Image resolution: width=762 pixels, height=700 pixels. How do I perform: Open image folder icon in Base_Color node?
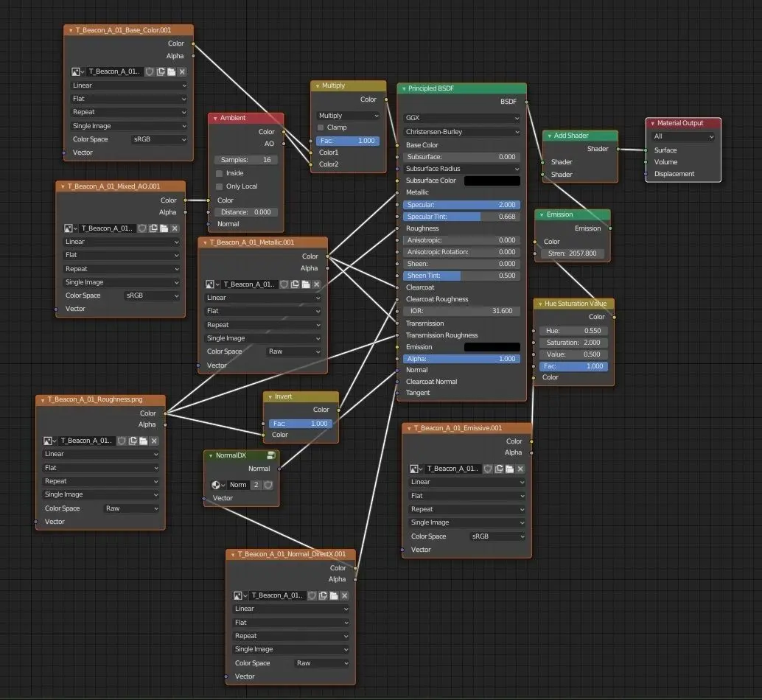coord(172,71)
